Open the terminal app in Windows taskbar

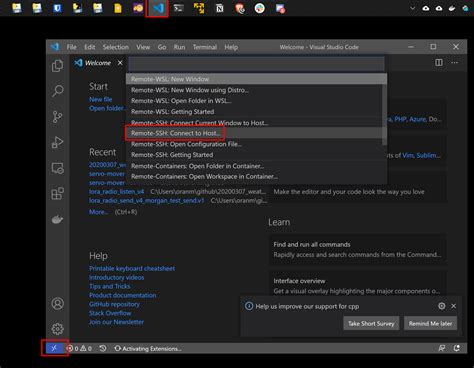[178, 8]
